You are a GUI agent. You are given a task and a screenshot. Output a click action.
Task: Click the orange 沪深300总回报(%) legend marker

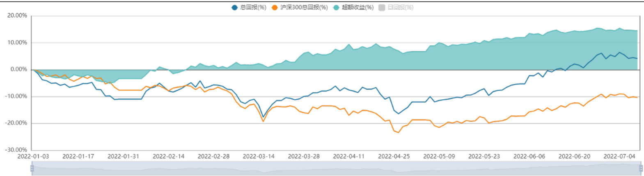click(x=275, y=7)
